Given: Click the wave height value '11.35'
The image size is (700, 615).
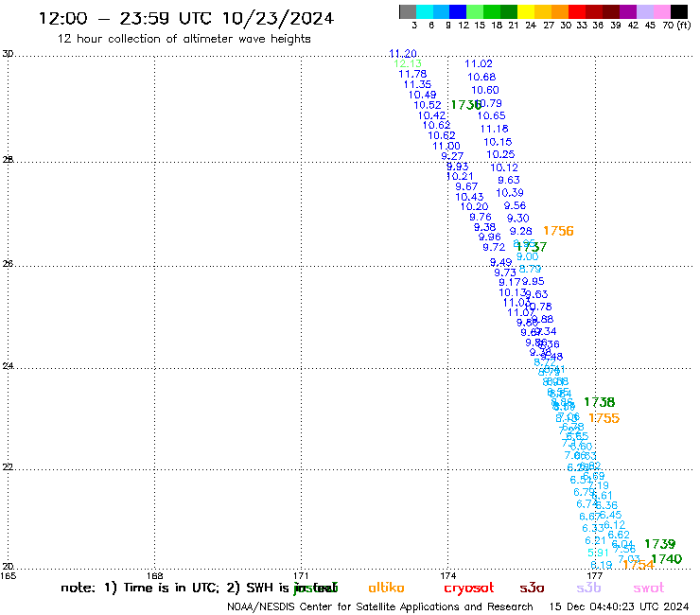Looking at the screenshot, I should point(417,84).
